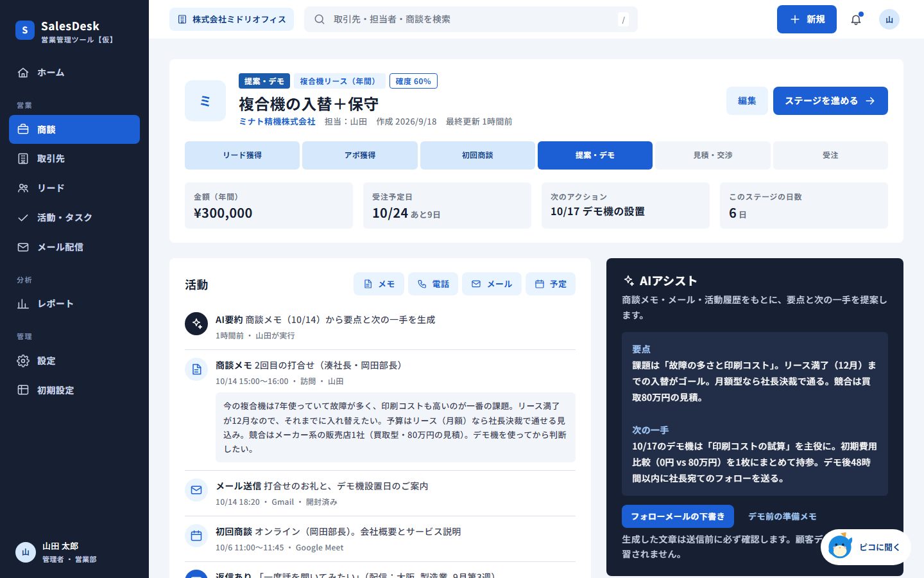924x578 pixels.
Task: Open the ミナト精機株式会社 account link
Action: click(x=277, y=121)
